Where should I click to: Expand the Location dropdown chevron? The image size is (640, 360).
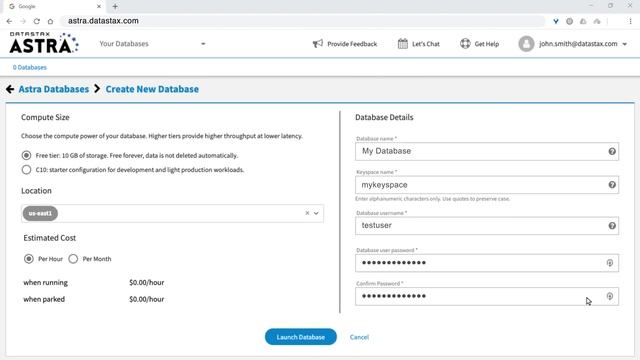(x=316, y=213)
